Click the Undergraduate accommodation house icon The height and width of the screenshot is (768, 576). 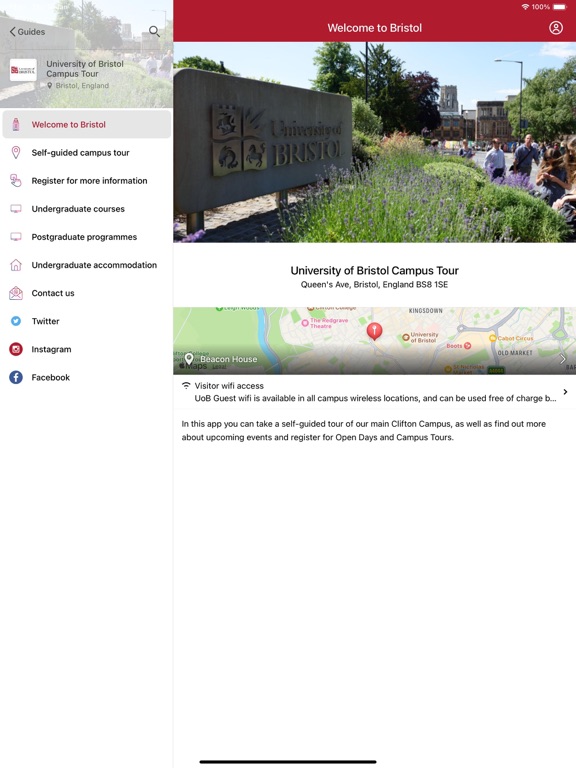pyautogui.click(x=16, y=265)
